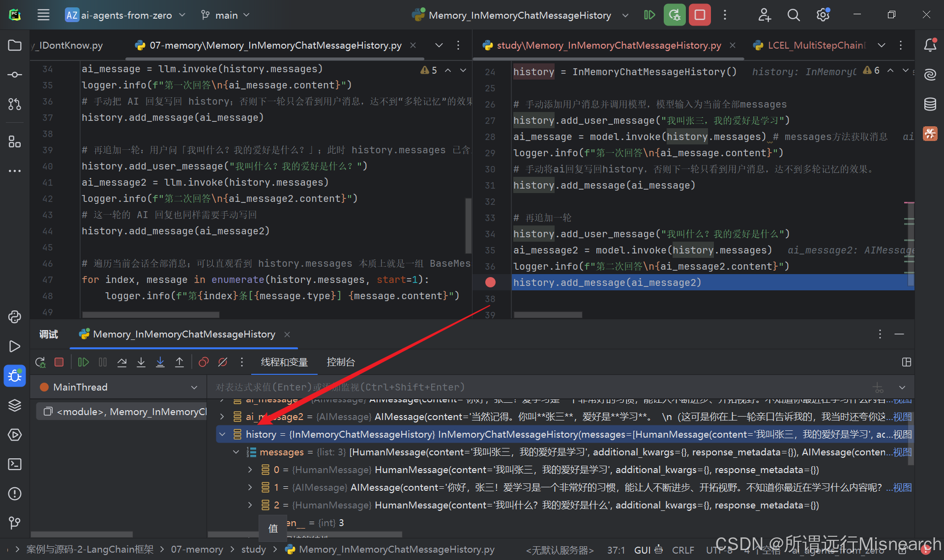
Task: Open the Commit tool window
Action: point(15,75)
